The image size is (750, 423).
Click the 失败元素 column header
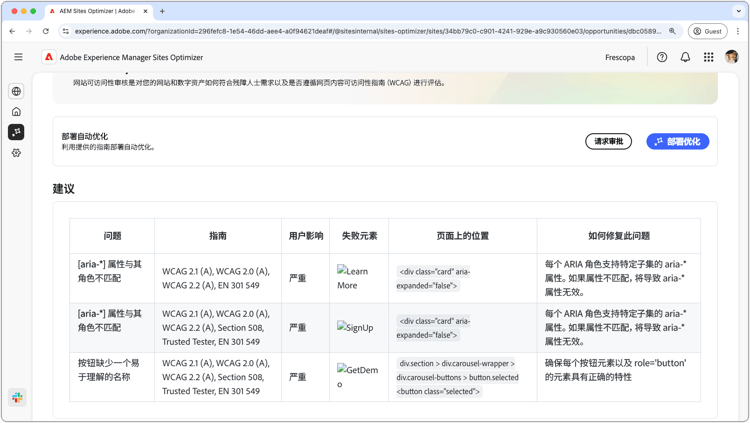pyautogui.click(x=359, y=236)
